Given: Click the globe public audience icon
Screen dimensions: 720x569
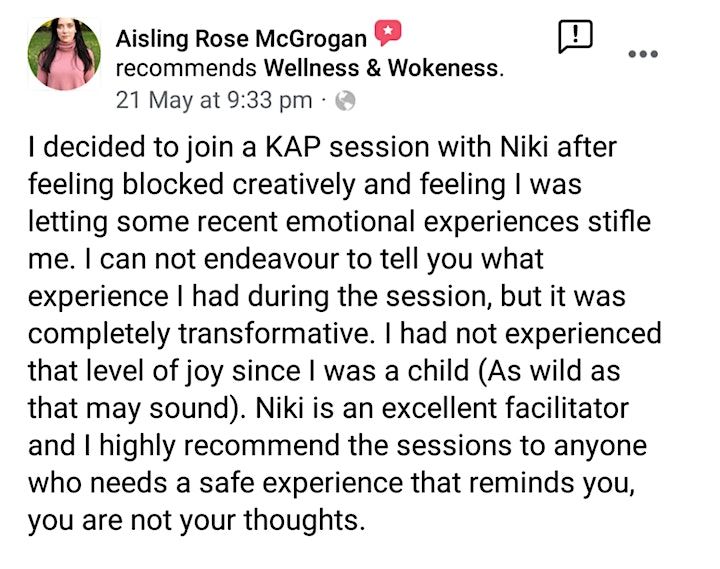Looking at the screenshot, I should [x=346, y=100].
